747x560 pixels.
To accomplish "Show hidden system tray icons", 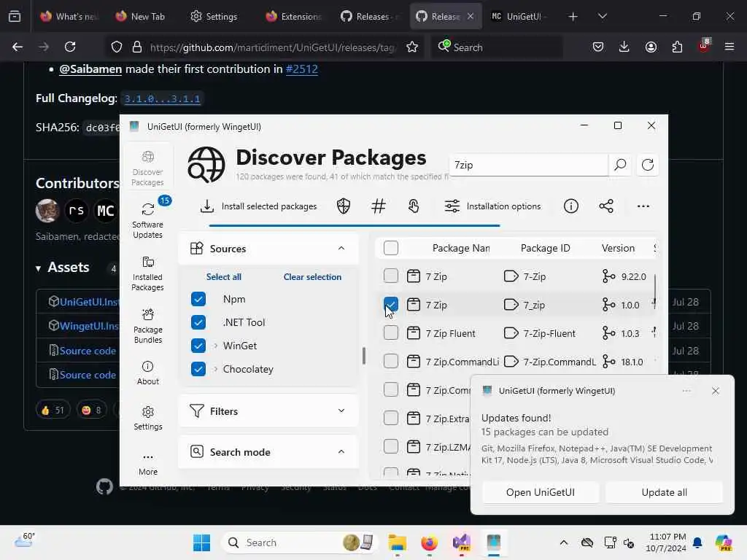I will coord(564,542).
